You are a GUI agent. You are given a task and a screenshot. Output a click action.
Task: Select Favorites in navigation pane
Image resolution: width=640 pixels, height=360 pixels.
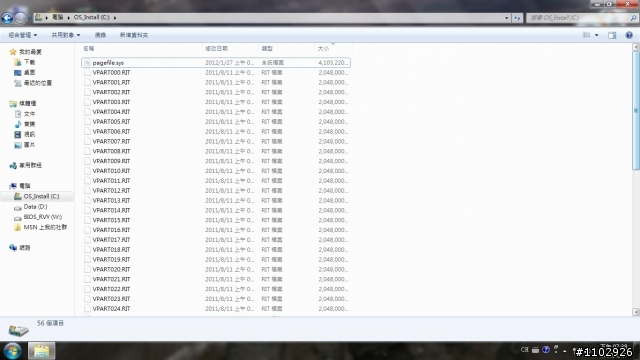click(26, 52)
